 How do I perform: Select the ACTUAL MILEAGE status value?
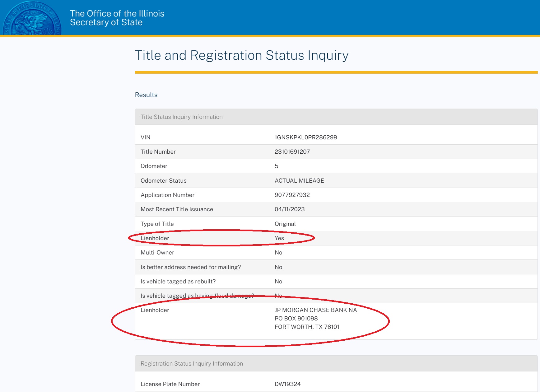299,181
